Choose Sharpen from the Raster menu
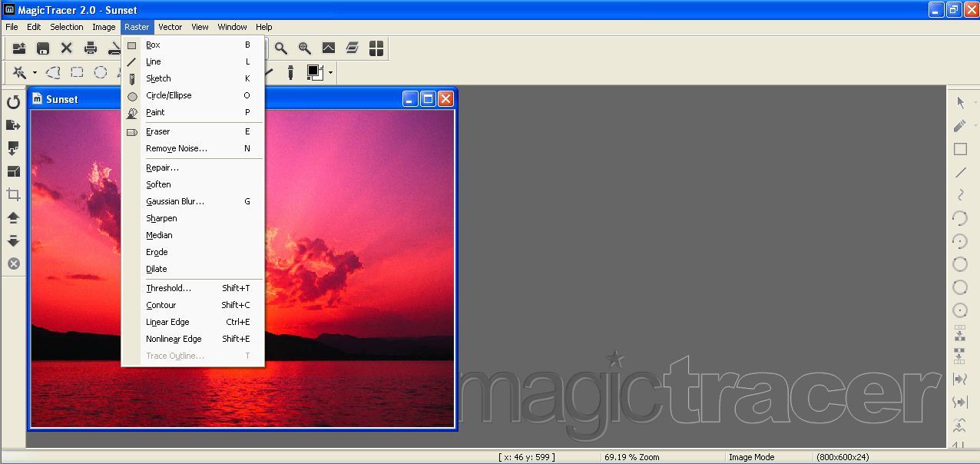Image resolution: width=980 pixels, height=464 pixels. 193,218
